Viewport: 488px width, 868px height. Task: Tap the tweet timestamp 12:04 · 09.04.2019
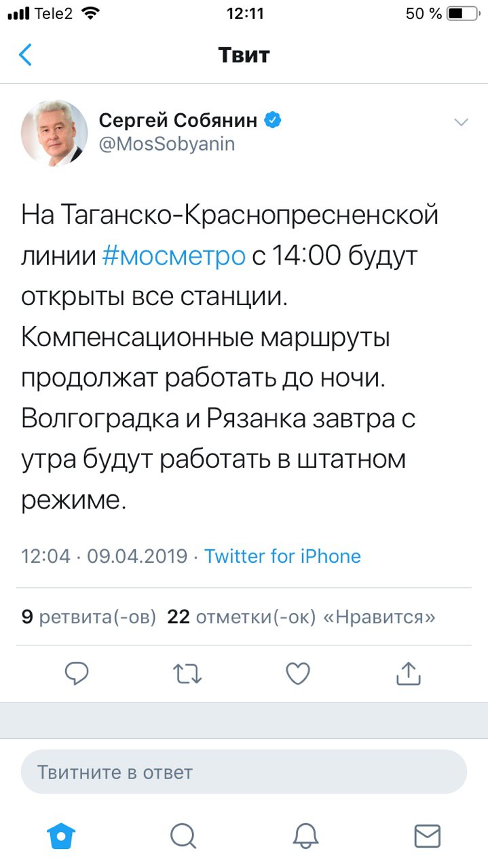[x=105, y=557]
